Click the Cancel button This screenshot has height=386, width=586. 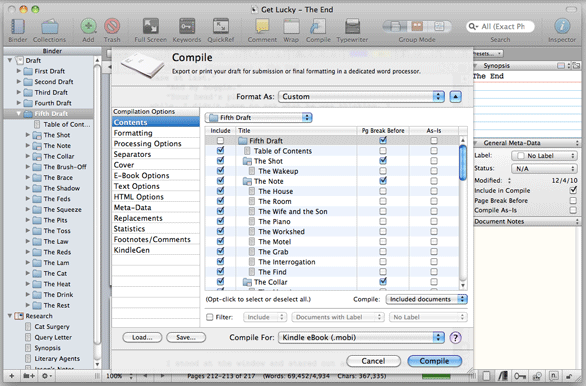pyautogui.click(x=373, y=361)
